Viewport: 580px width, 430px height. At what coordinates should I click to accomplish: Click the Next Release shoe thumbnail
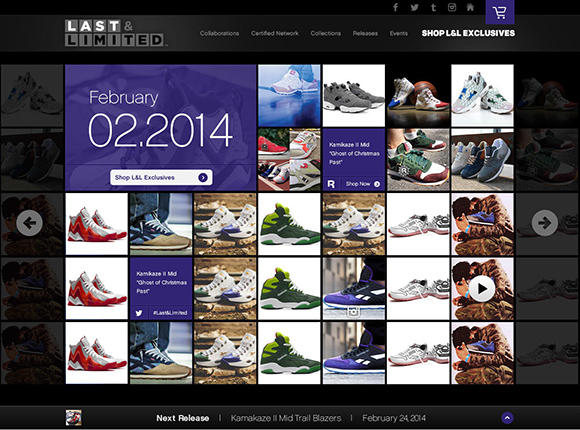click(x=74, y=418)
